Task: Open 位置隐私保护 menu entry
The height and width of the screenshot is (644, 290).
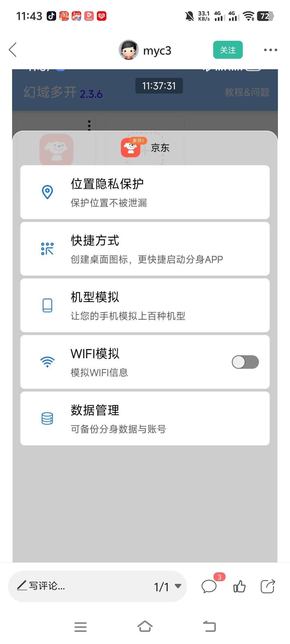Action: (145, 192)
